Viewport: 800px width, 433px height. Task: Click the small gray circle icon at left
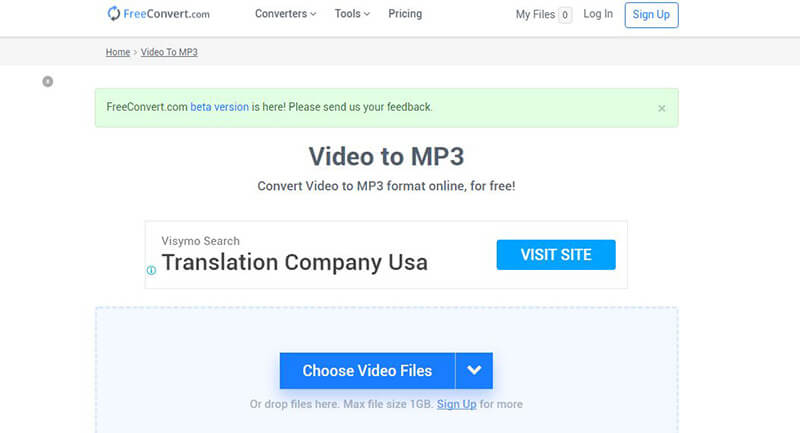point(47,82)
